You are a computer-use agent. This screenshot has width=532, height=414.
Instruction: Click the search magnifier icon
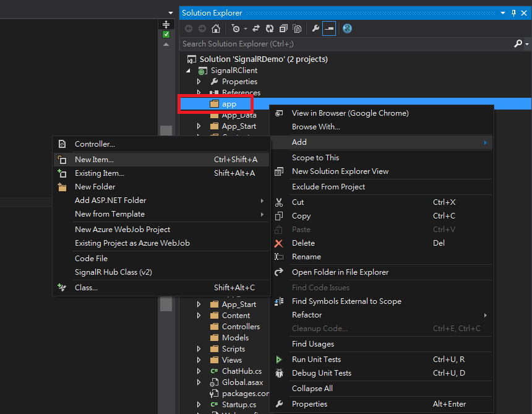coord(518,44)
